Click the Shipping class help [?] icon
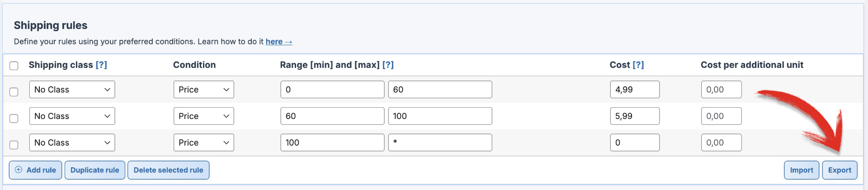Viewport: 868px width, 190px height. pos(101,65)
